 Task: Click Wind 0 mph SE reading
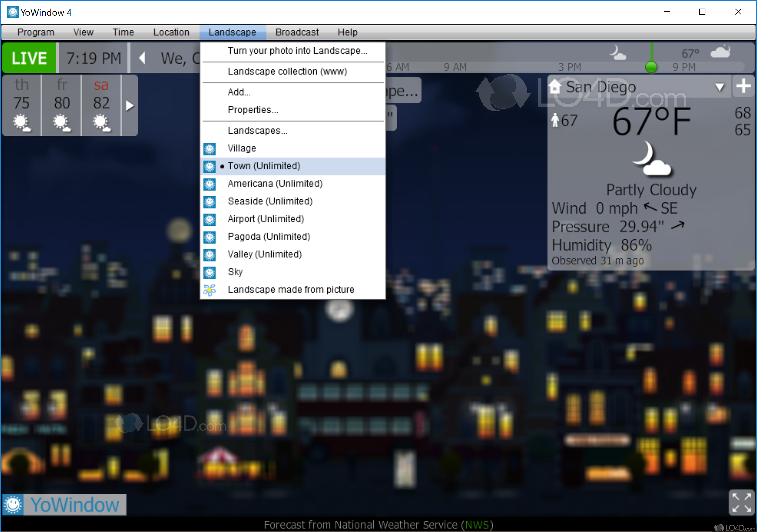(x=614, y=208)
